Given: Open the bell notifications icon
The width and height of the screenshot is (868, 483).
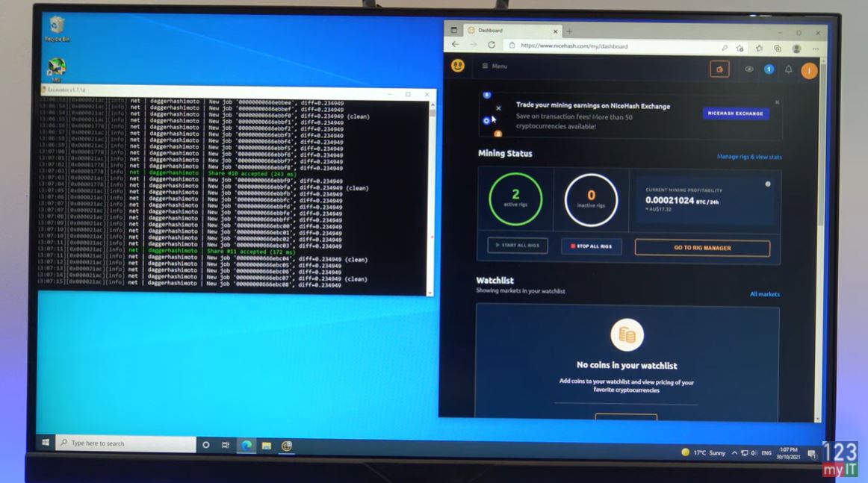Looking at the screenshot, I should 788,69.
